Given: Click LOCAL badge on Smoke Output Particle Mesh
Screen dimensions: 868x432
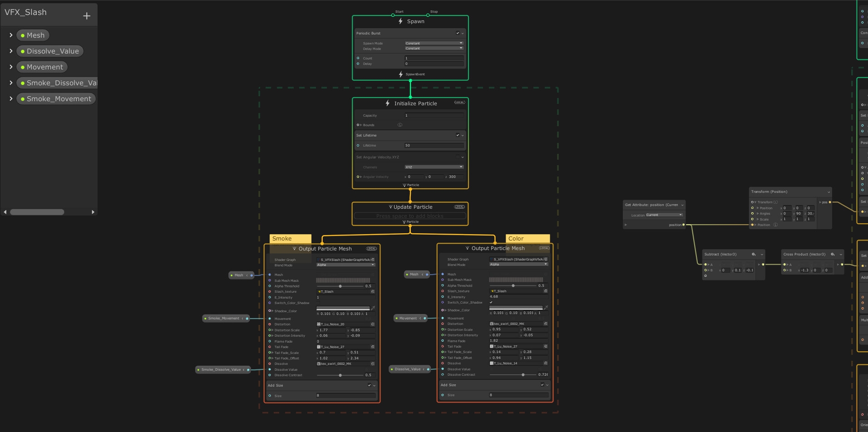Looking at the screenshot, I should tap(371, 249).
